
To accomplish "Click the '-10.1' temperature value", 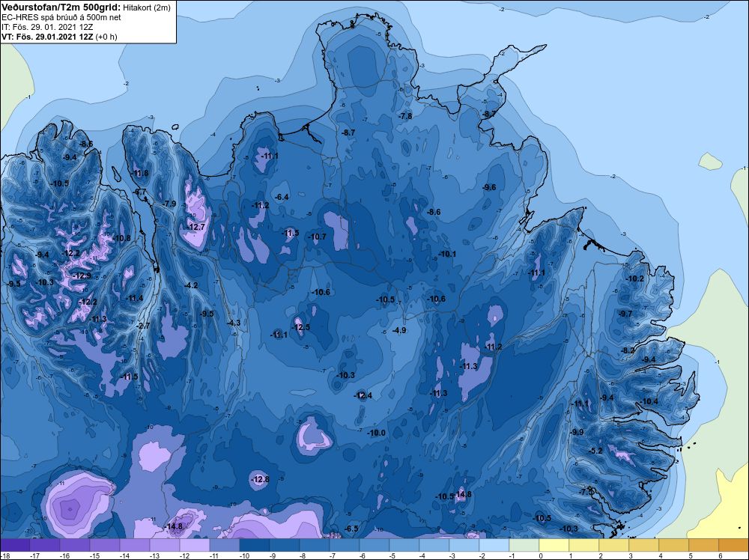I will [x=448, y=255].
